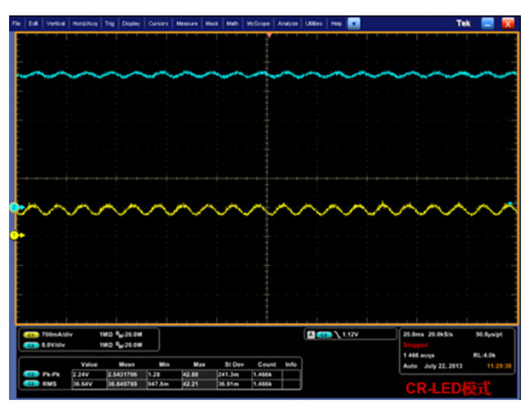The image size is (532, 411).
Task: Open the Measure menu
Action: pos(187,24)
